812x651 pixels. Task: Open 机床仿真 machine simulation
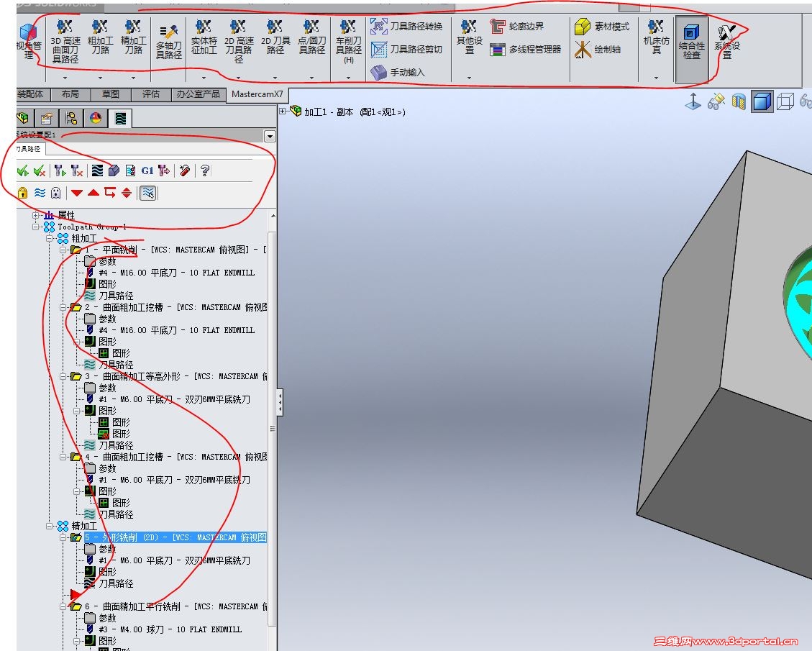pos(656,37)
